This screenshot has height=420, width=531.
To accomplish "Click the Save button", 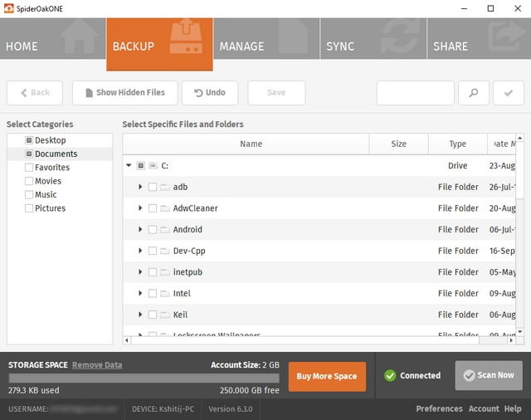I will pos(276,92).
